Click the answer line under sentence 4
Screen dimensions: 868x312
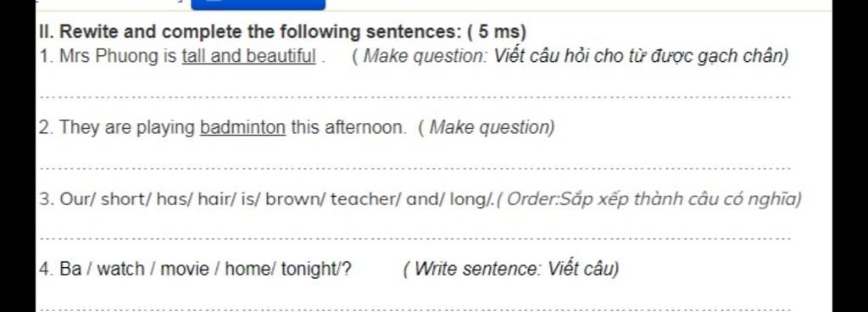click(416, 309)
